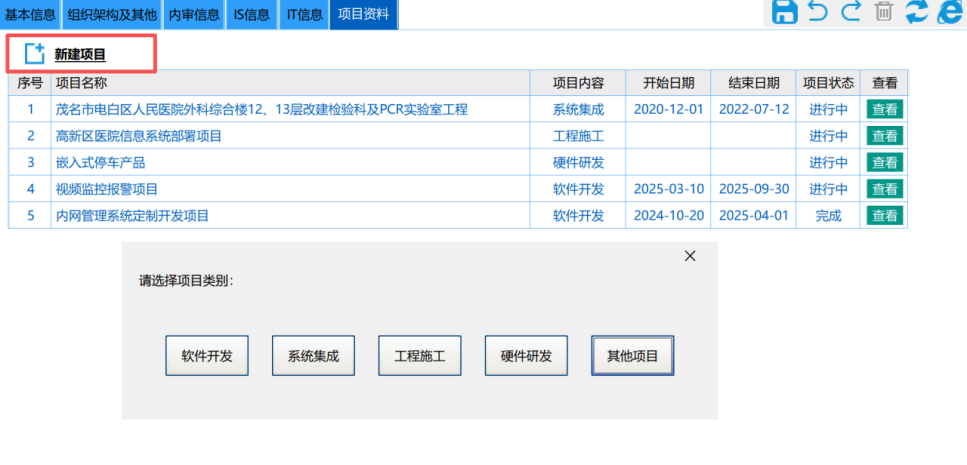Close the project category dialog
Screen dimensions: 967x465
(689, 256)
